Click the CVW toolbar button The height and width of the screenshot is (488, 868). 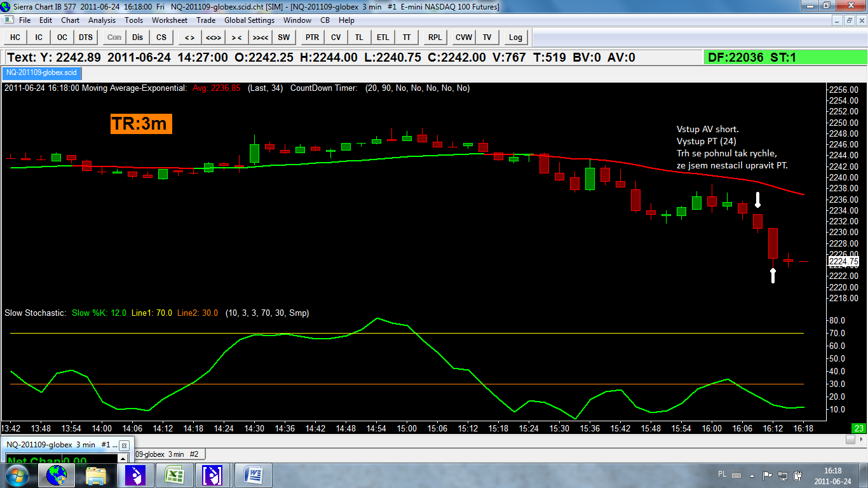(464, 37)
